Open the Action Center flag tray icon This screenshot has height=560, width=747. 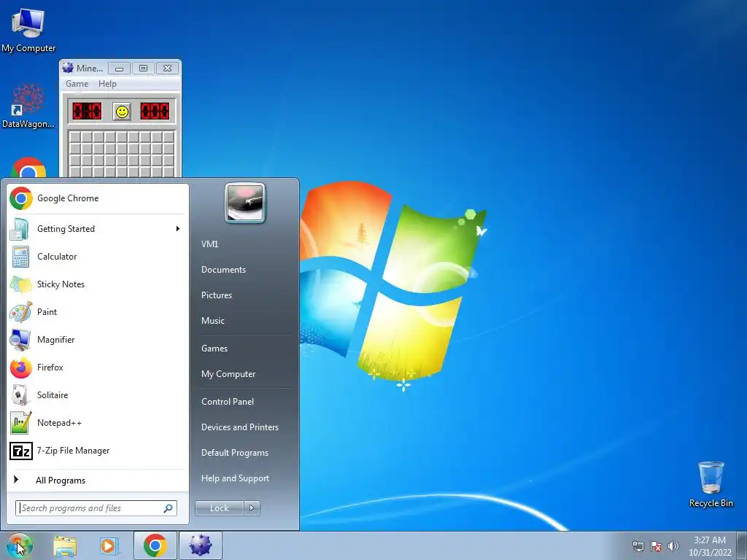[x=656, y=546]
